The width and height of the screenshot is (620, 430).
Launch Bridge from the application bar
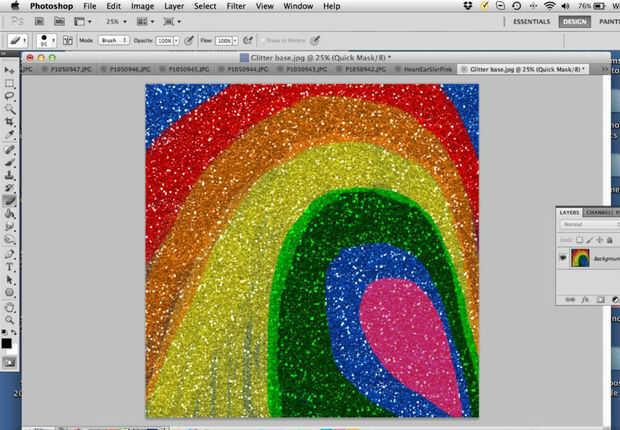point(39,21)
